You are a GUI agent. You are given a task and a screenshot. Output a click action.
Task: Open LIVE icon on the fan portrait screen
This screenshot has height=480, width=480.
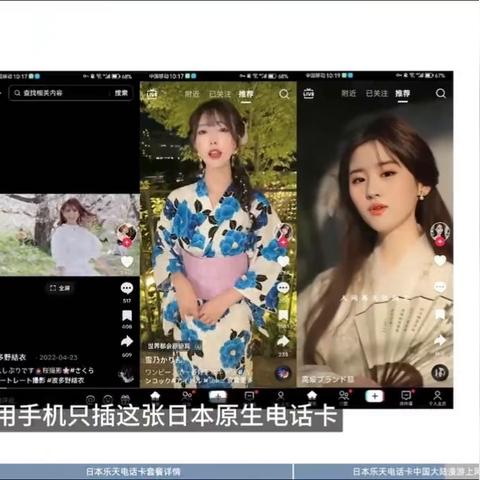click(309, 93)
